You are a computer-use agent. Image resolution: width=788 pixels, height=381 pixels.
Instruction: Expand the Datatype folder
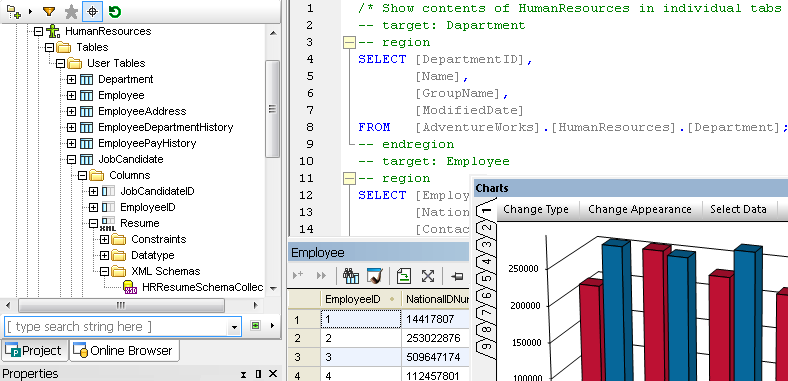coord(105,256)
